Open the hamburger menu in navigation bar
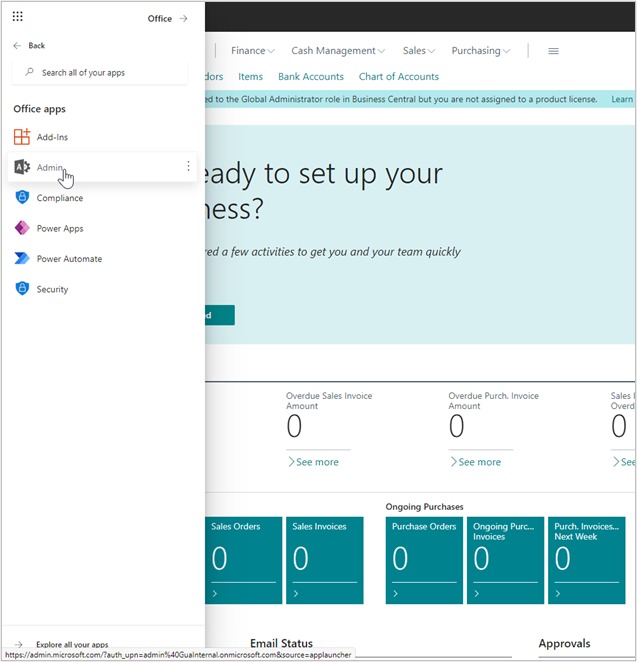This screenshot has height=662, width=637. pyautogui.click(x=553, y=51)
